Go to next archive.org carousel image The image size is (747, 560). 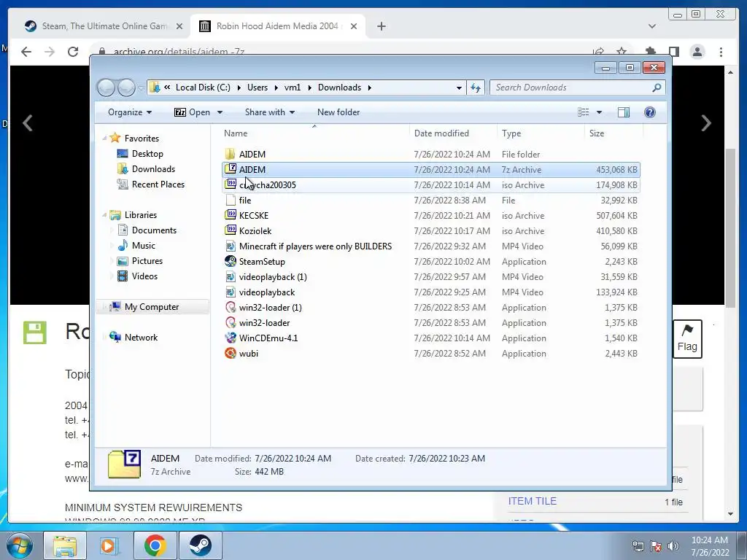coord(706,122)
